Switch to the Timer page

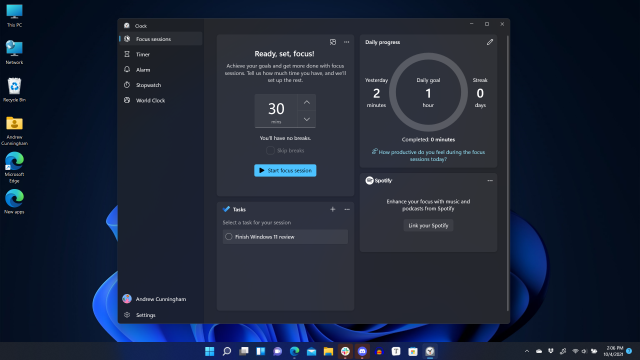tap(161, 54)
